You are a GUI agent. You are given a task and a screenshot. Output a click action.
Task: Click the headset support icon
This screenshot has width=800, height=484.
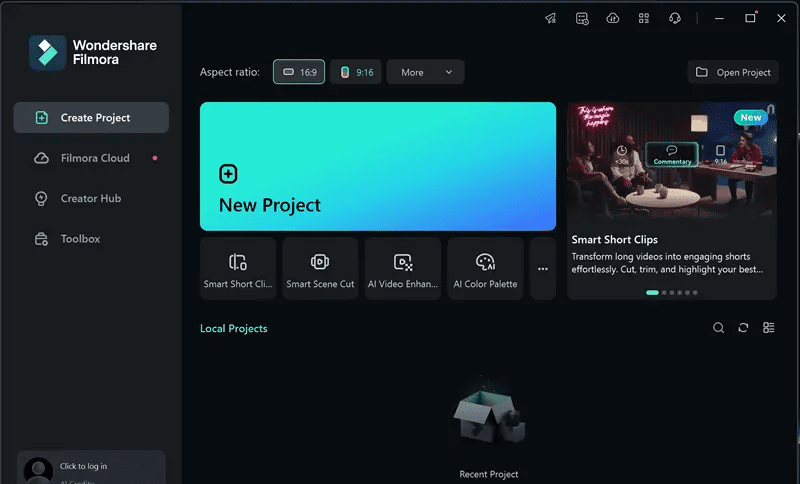point(674,18)
